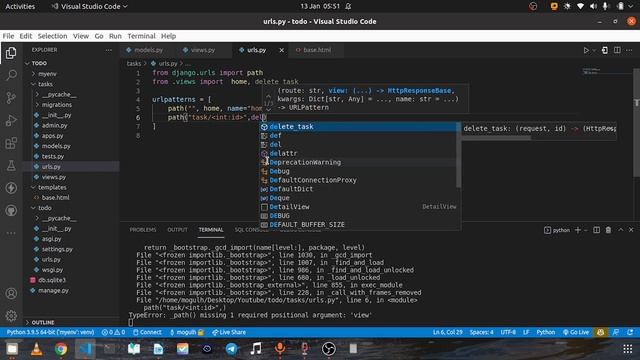Split the terminal panel
The image size is (640, 360).
coord(596,230)
